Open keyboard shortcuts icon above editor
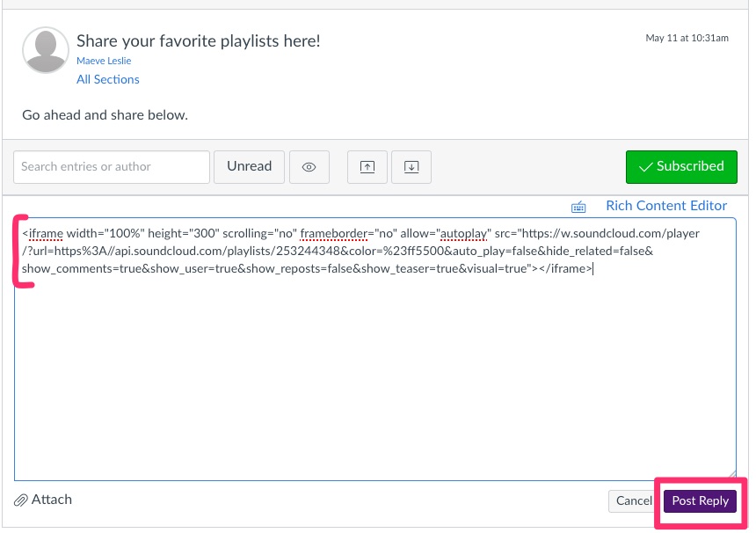 pos(578,207)
